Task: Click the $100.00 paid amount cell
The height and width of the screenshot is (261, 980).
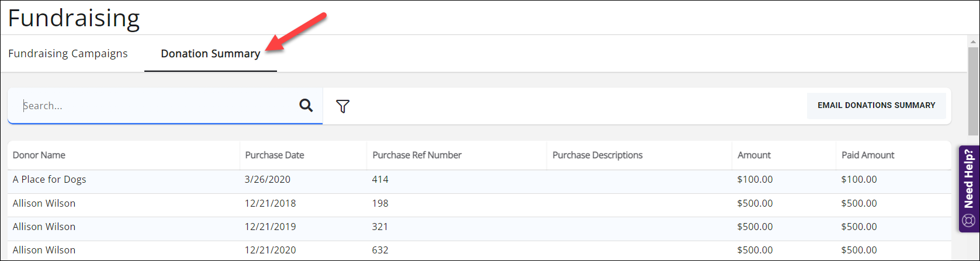Action: pyautogui.click(x=858, y=180)
